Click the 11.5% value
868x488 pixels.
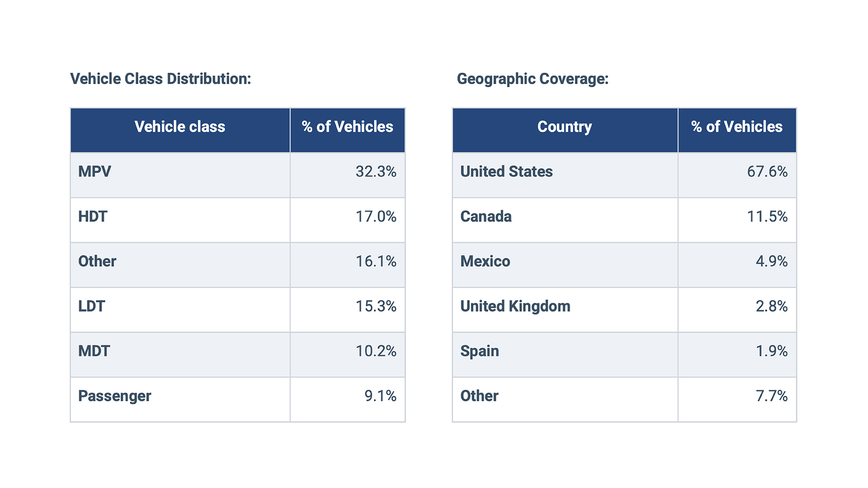tap(767, 216)
